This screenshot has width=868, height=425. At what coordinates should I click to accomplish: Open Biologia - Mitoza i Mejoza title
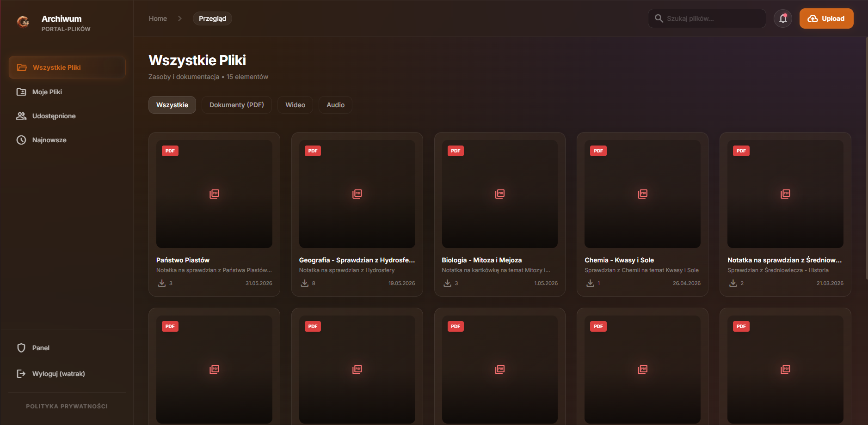pyautogui.click(x=481, y=260)
